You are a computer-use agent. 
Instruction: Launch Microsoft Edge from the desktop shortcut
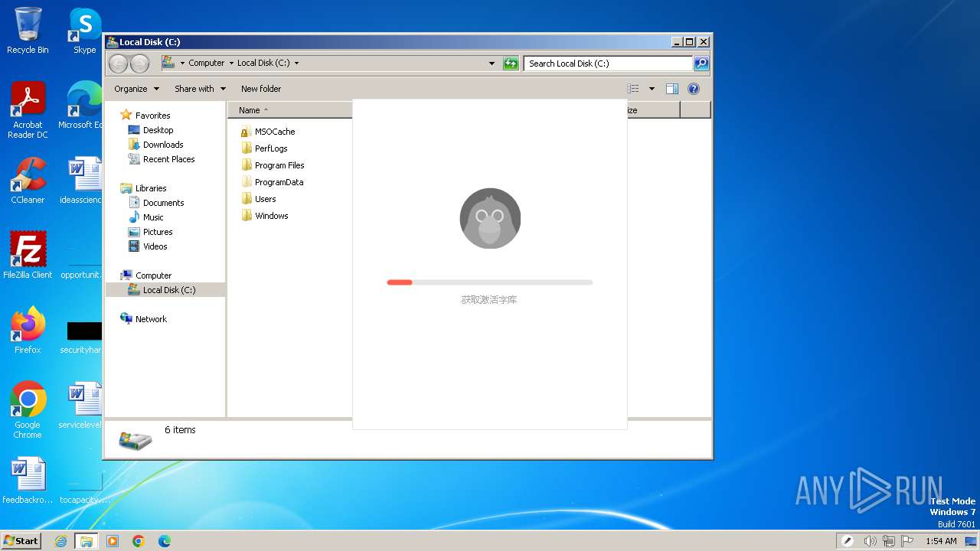coord(83,106)
